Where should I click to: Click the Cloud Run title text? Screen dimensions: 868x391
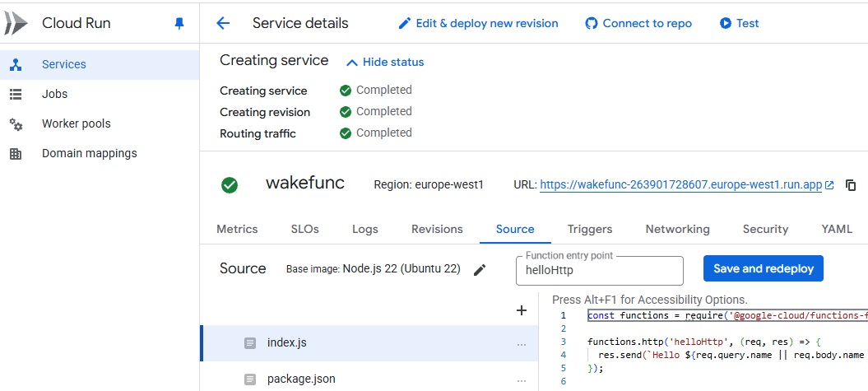(x=77, y=23)
